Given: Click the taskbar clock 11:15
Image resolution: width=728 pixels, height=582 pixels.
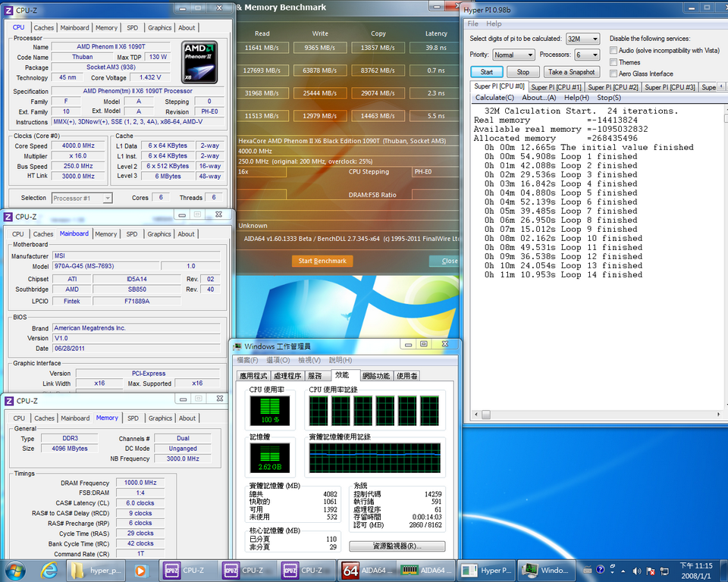Looking at the screenshot, I should point(695,571).
